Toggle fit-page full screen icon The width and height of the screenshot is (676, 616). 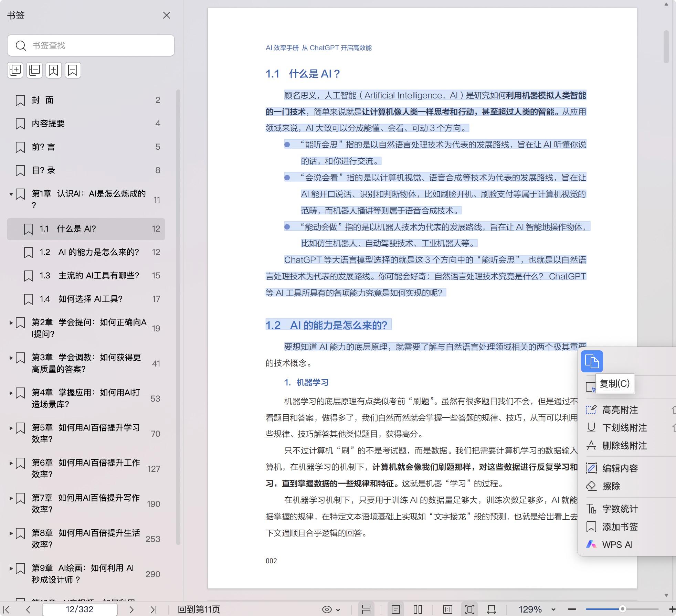pyautogui.click(x=470, y=609)
